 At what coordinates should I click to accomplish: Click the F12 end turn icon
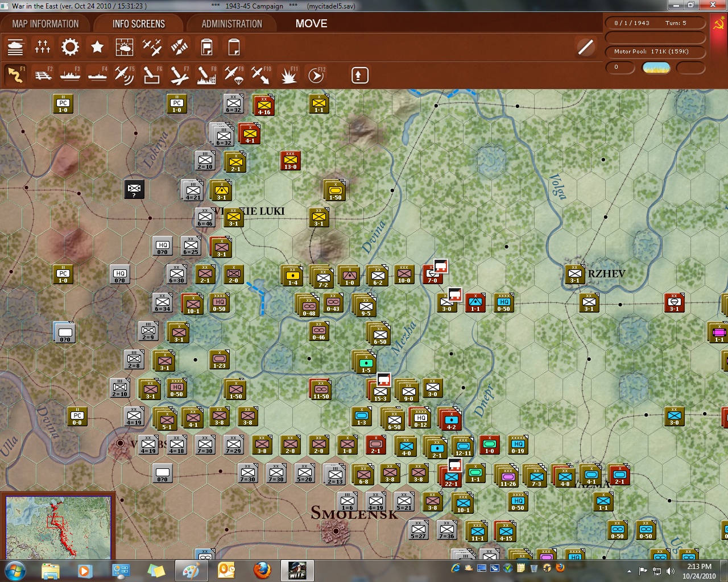tap(316, 75)
